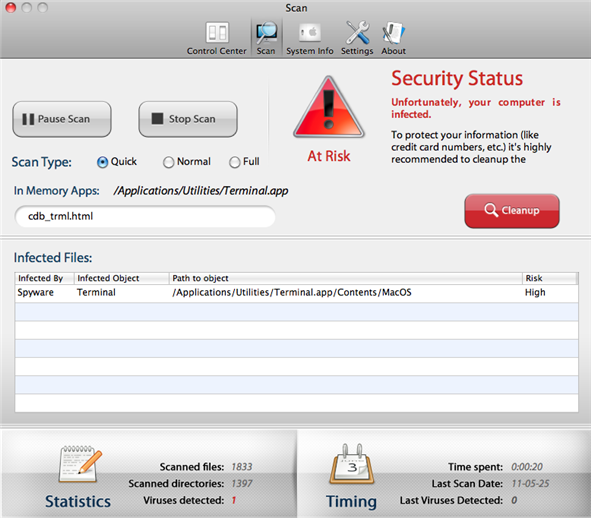
Task: Open the About toolbar icon
Action: 393,33
